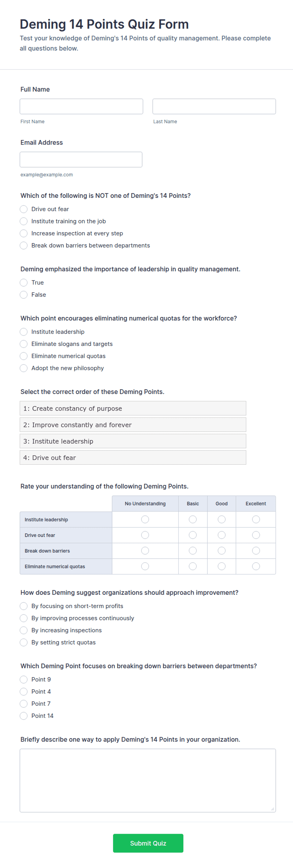The image size is (293, 868).
Task: Click '1: Create constancy of purpose' item
Action: [133, 408]
